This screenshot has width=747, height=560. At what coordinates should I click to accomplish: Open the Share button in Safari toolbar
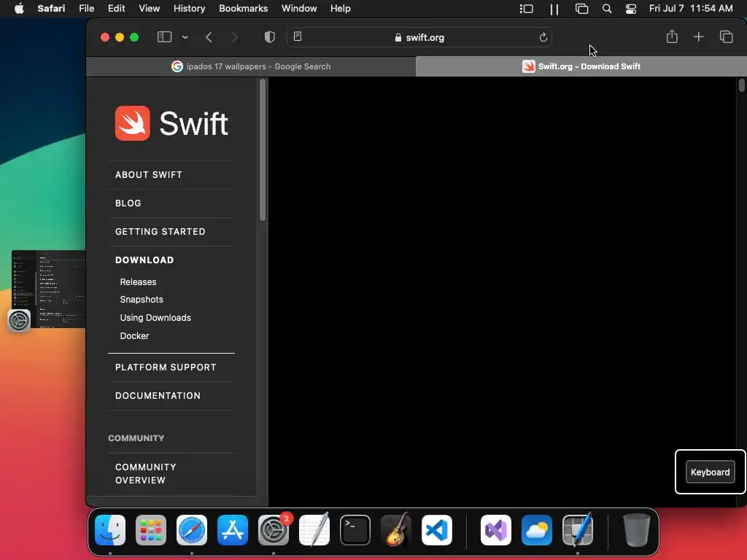[x=672, y=36]
